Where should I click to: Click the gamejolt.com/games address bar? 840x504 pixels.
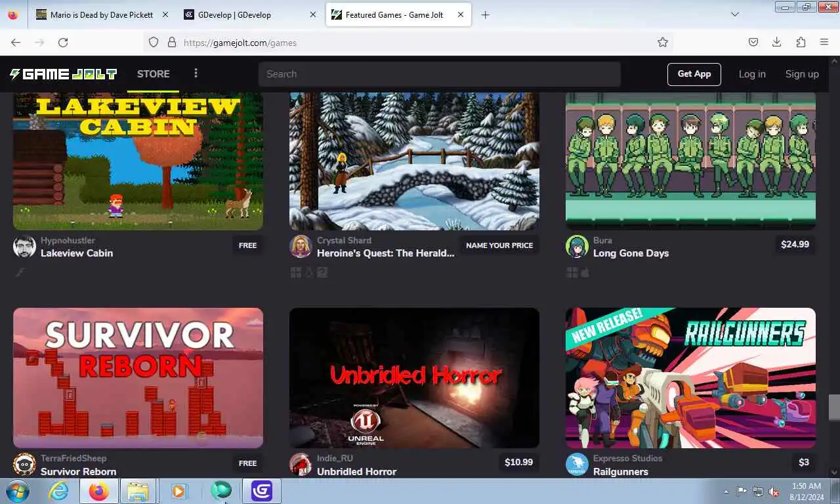[408, 42]
